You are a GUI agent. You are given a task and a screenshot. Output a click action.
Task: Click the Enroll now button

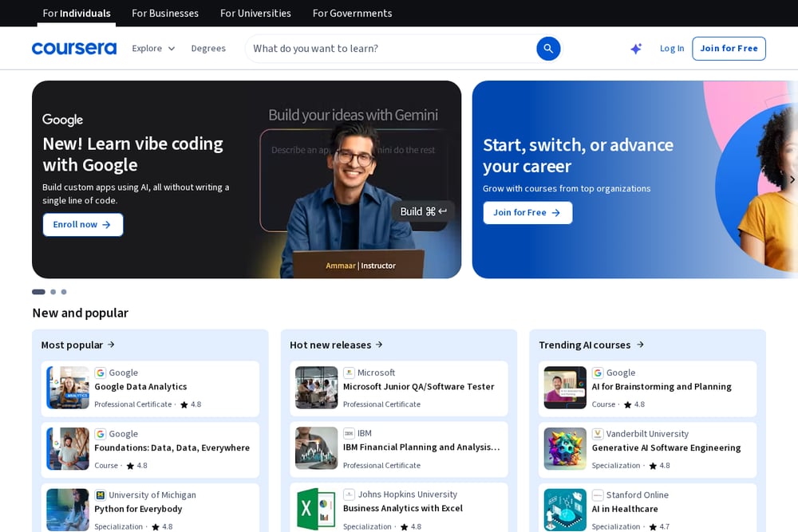pyautogui.click(x=83, y=224)
